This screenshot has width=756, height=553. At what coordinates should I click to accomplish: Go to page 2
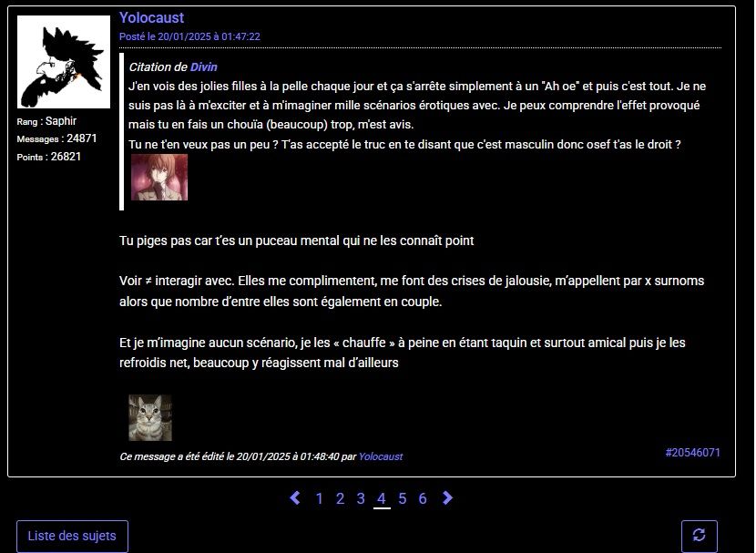[340, 498]
